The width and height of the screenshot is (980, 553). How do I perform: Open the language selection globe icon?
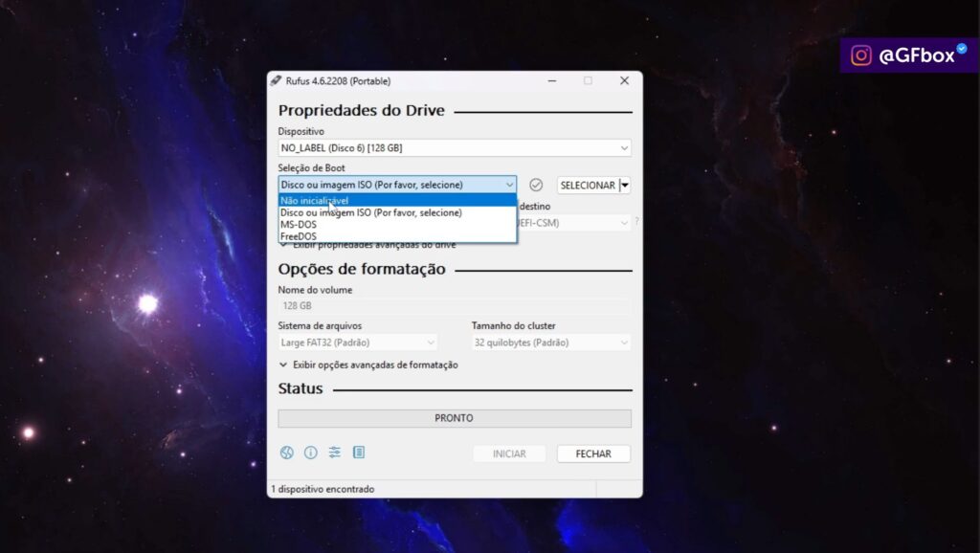pyautogui.click(x=287, y=453)
